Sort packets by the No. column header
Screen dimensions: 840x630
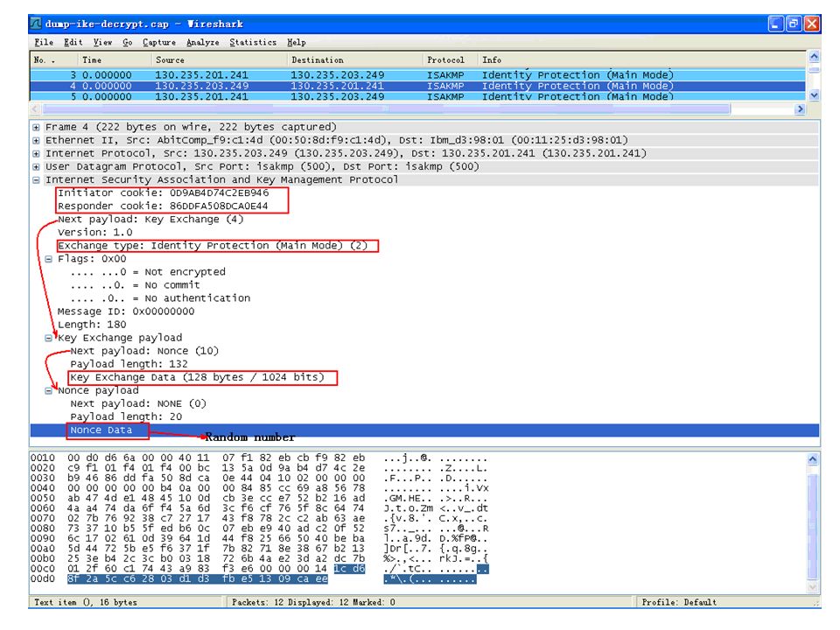53,60
